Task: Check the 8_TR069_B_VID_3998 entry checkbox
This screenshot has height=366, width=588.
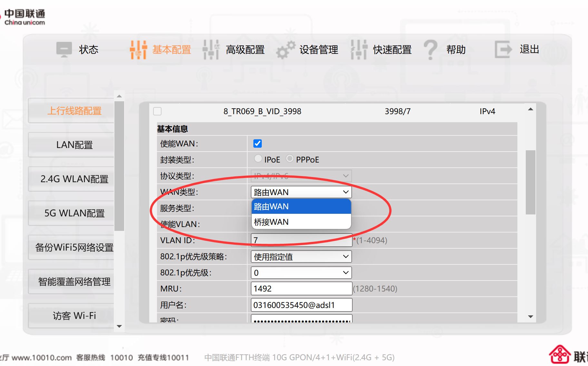Action: pos(157,111)
